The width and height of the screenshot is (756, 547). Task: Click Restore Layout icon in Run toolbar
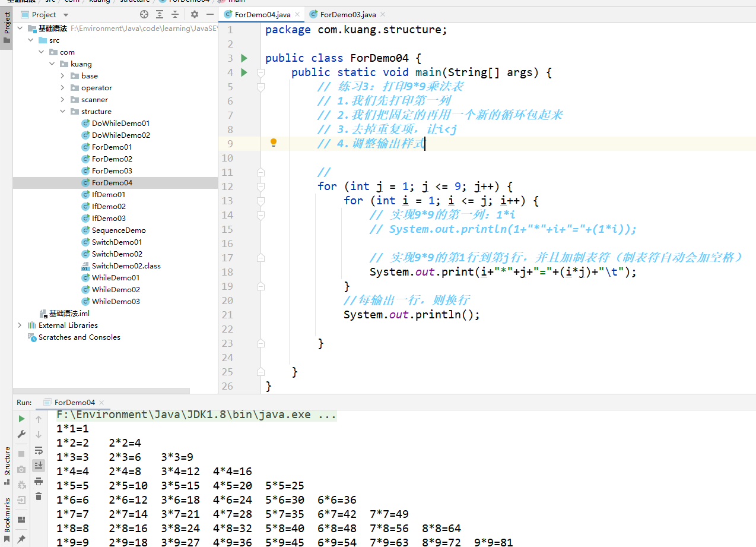[22, 520]
